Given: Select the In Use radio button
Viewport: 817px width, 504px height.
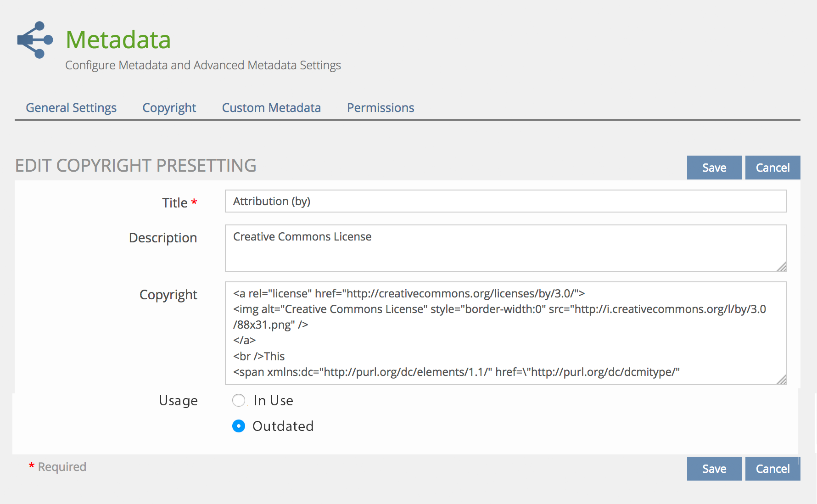Looking at the screenshot, I should point(239,401).
